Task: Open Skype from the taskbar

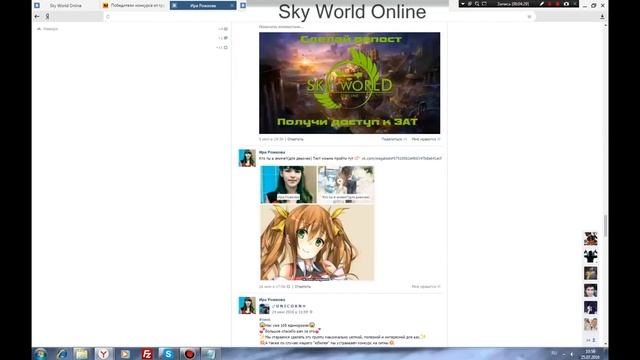Action: click(168, 354)
